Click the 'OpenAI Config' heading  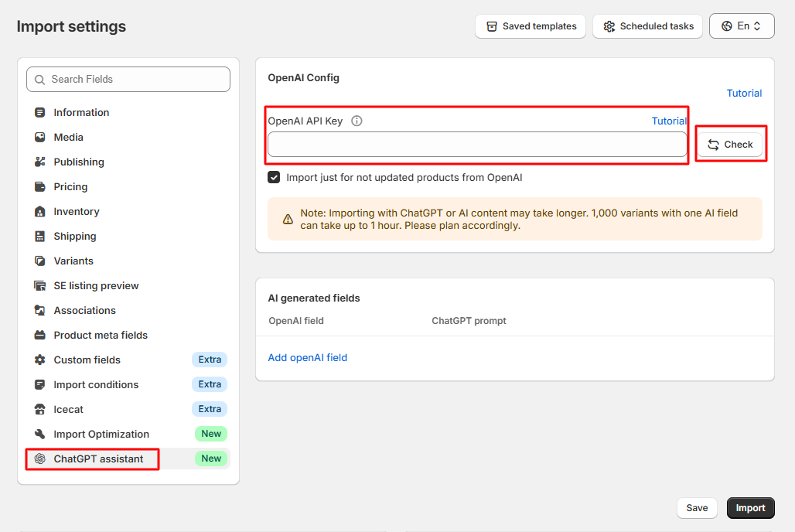click(x=304, y=78)
